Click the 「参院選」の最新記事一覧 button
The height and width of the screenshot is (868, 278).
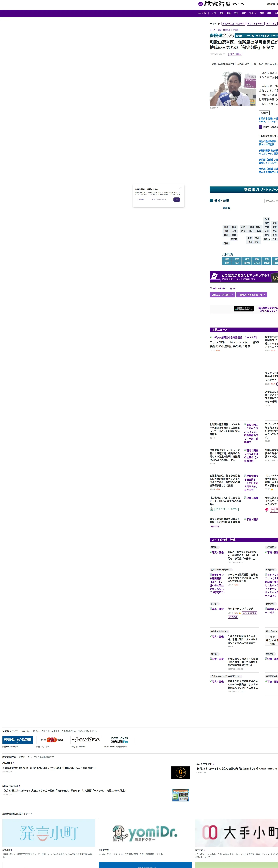pyautogui.click(x=252, y=295)
